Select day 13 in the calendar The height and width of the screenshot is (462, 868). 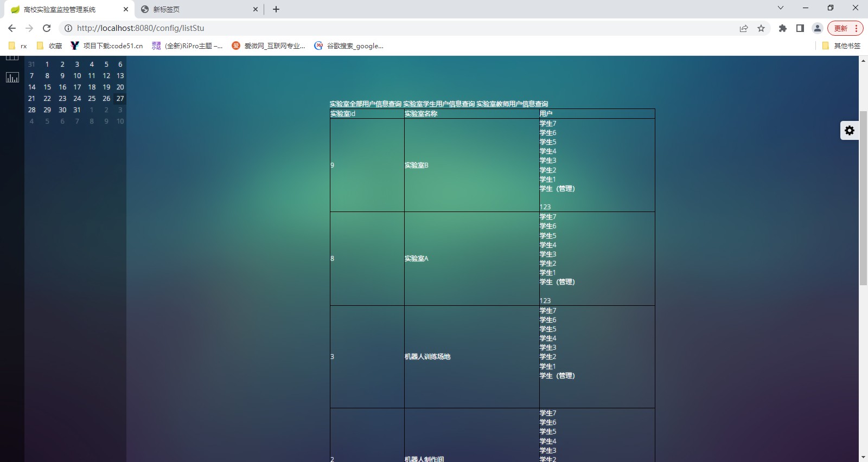(x=120, y=76)
